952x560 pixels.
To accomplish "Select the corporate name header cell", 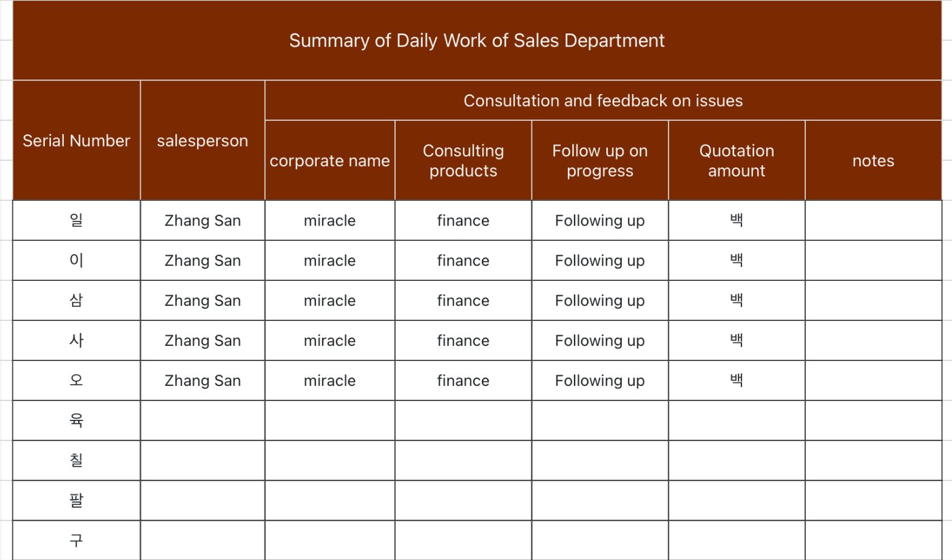I will [x=330, y=161].
